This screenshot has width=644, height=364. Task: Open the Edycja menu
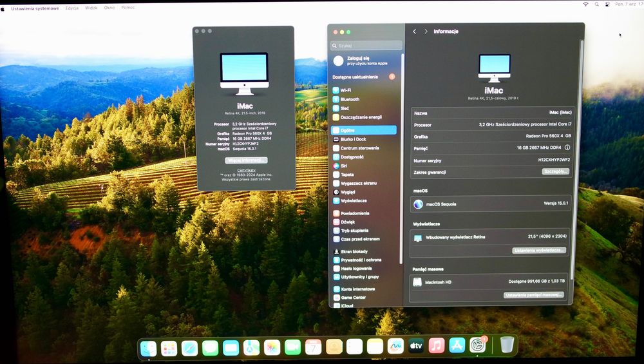pos(72,8)
